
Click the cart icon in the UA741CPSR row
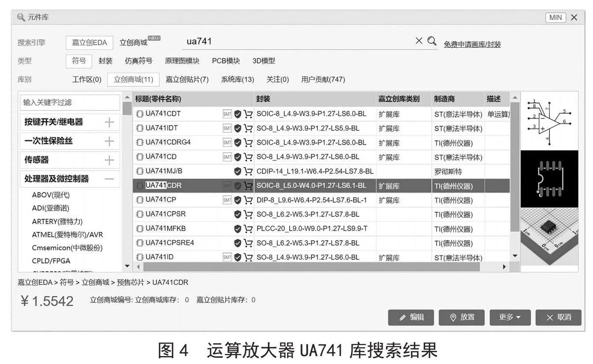click(248, 215)
